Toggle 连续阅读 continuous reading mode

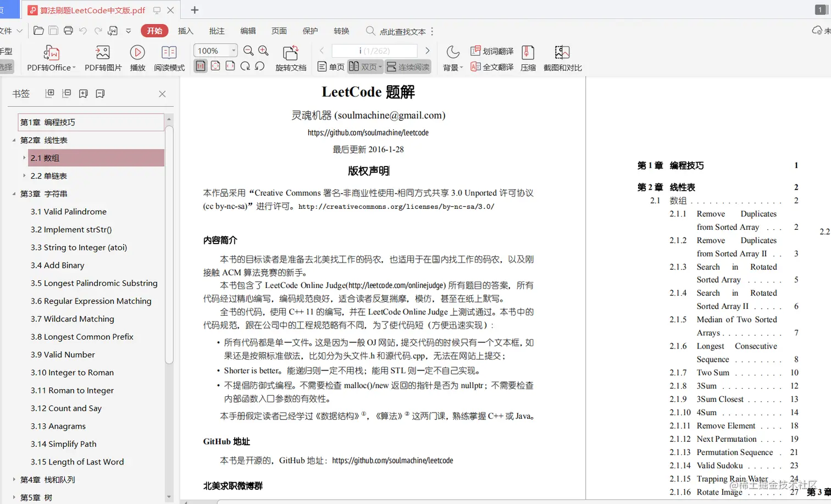408,67
